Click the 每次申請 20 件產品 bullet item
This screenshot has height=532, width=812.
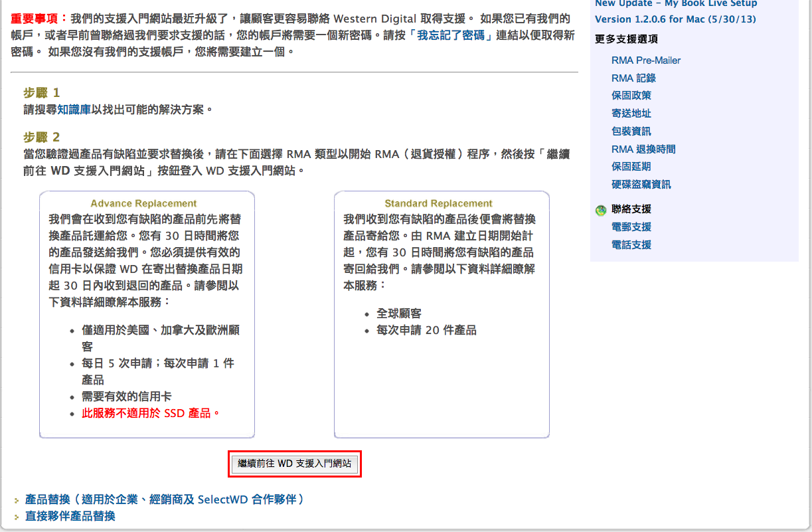point(426,330)
